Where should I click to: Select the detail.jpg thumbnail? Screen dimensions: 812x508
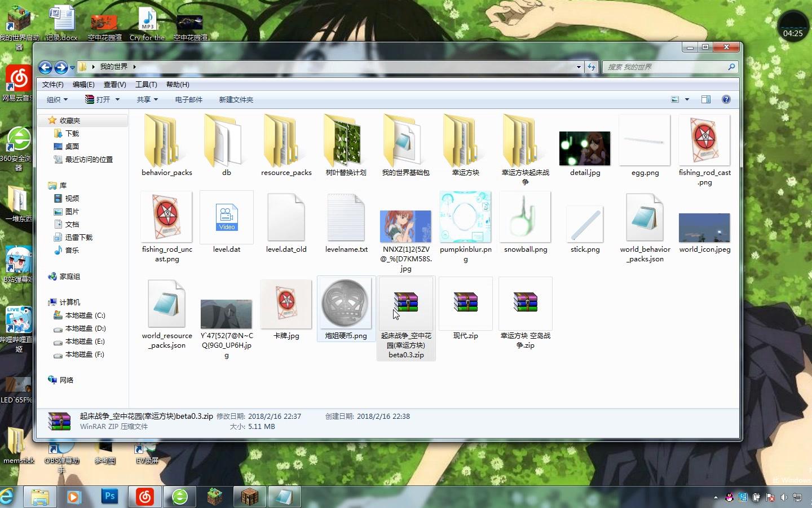point(585,148)
